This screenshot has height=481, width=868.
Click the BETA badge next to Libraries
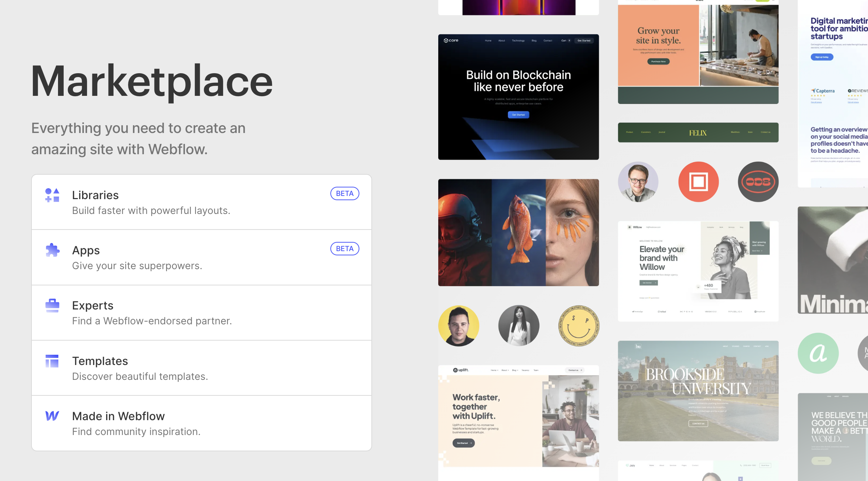345,193
